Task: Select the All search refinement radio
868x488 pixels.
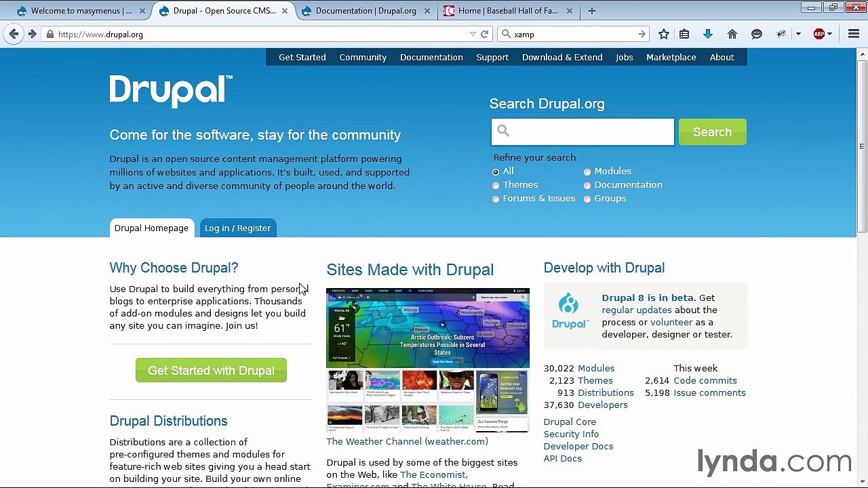Action: point(496,172)
